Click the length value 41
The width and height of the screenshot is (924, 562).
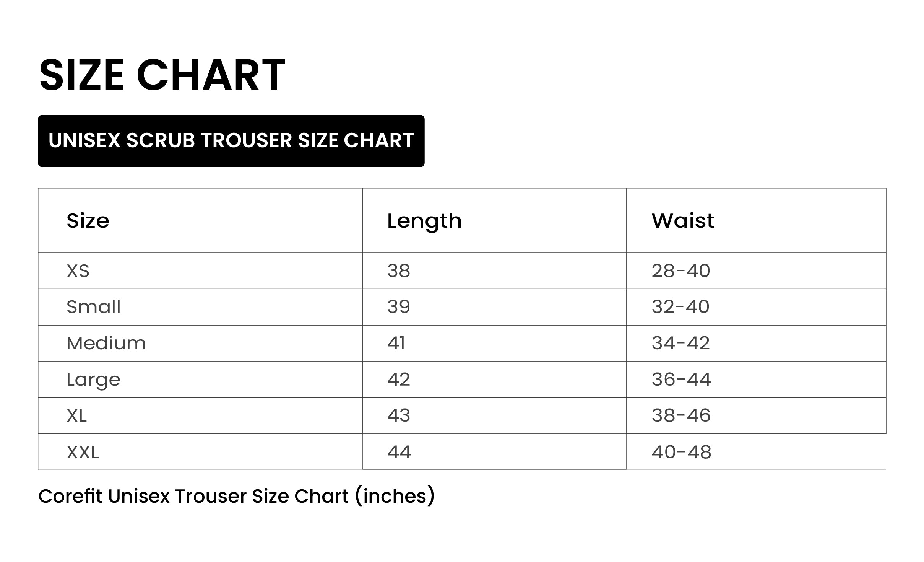pyautogui.click(x=396, y=343)
